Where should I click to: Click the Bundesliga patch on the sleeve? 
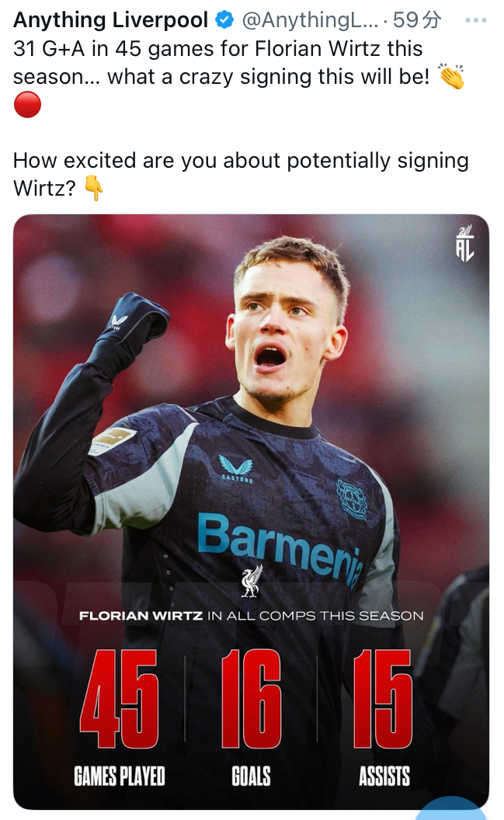click(112, 440)
